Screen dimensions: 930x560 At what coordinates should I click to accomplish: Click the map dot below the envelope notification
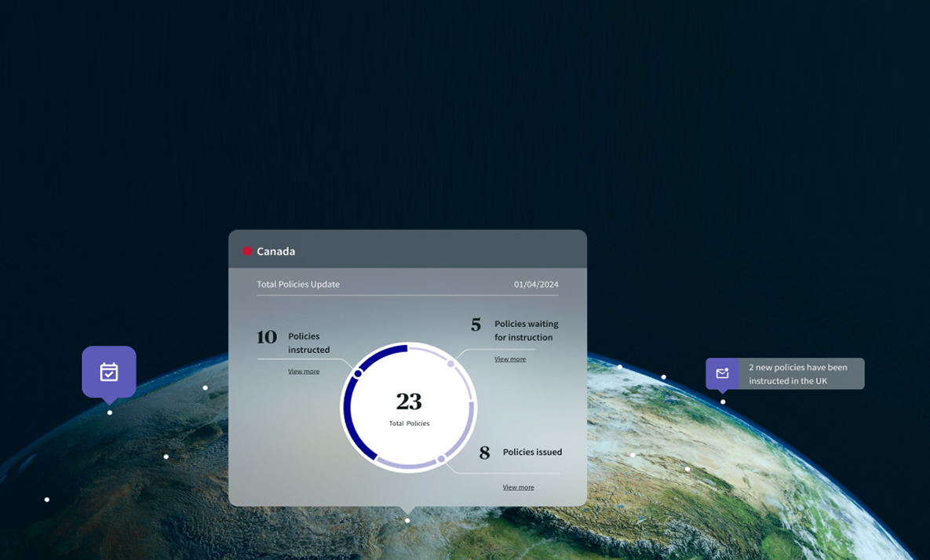(723, 402)
